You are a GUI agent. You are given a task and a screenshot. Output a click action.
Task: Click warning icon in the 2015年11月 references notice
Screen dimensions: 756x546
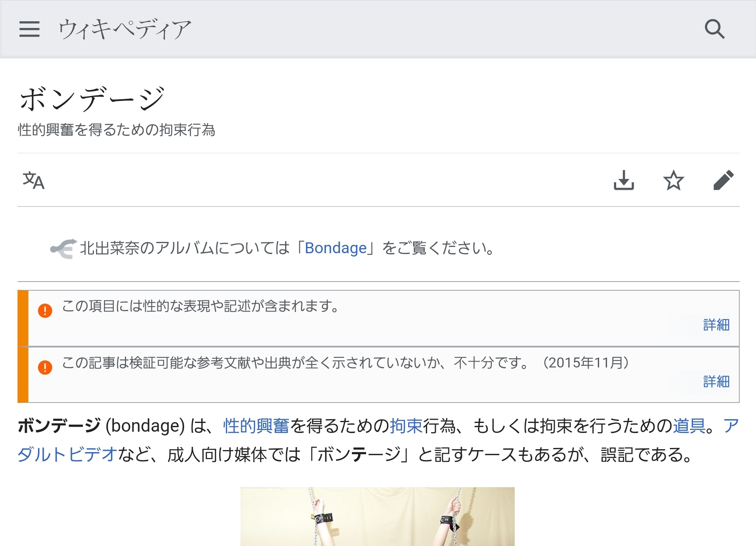coord(45,367)
